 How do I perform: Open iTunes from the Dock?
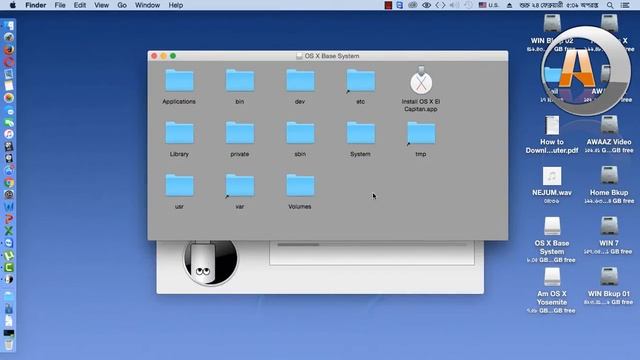[x=9, y=134]
